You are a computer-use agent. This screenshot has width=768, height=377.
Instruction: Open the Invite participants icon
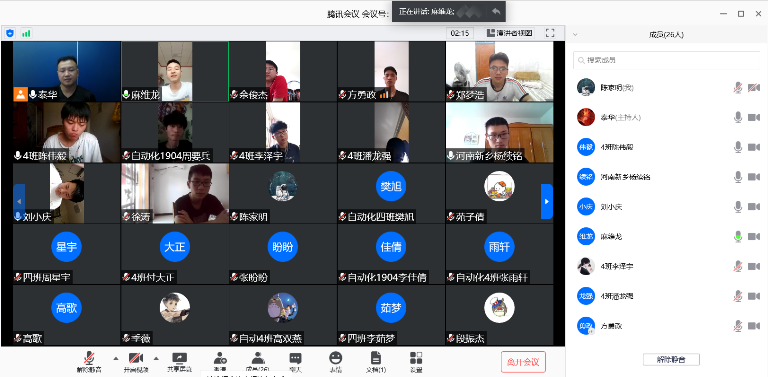click(220, 361)
